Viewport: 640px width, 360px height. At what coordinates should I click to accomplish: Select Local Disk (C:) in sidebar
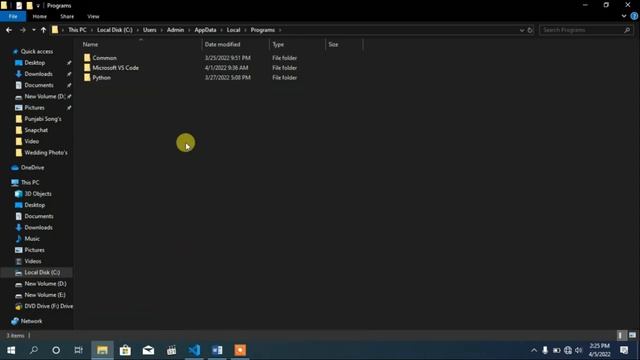pos(42,272)
